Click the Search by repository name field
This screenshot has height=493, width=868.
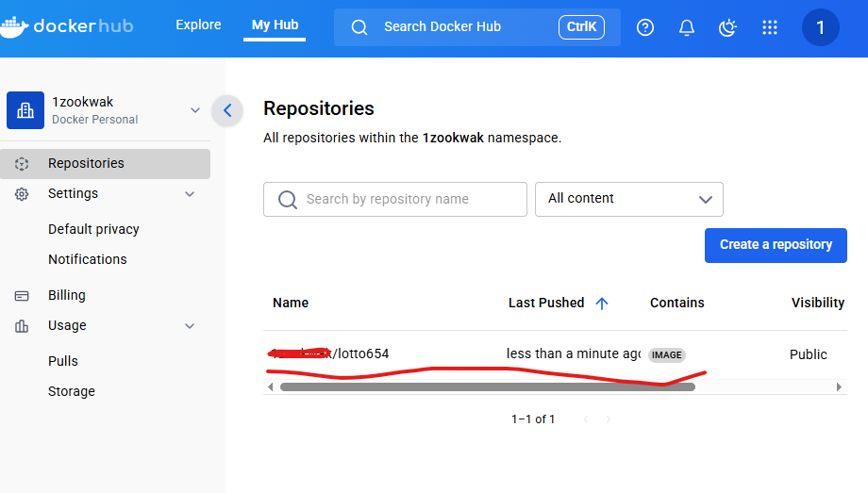pos(395,199)
